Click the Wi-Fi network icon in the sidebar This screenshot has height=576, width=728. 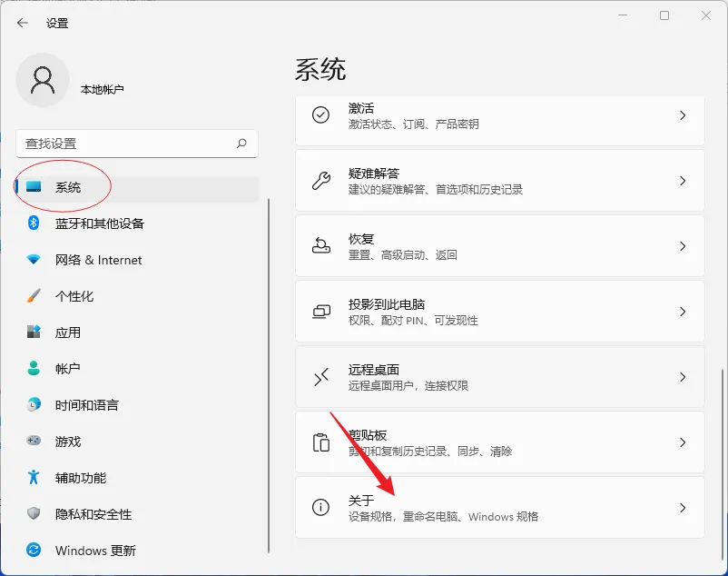coord(34,259)
